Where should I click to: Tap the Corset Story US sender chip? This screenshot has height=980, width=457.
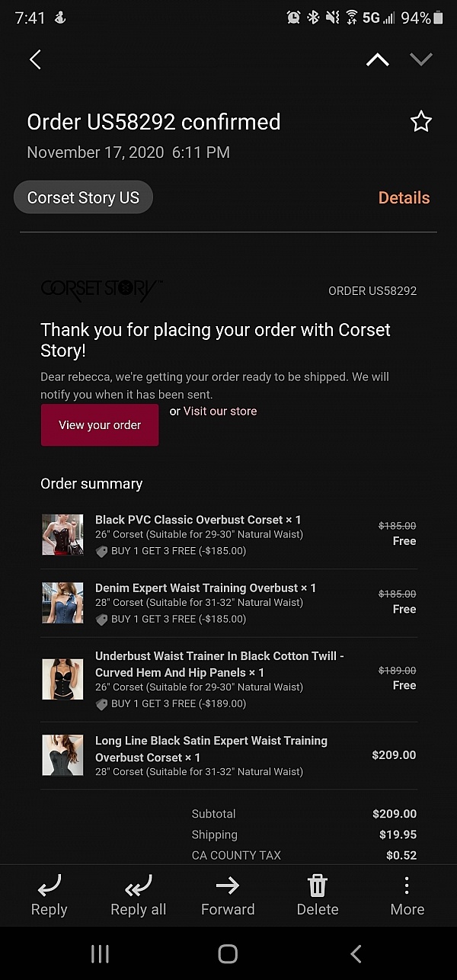pos(83,198)
